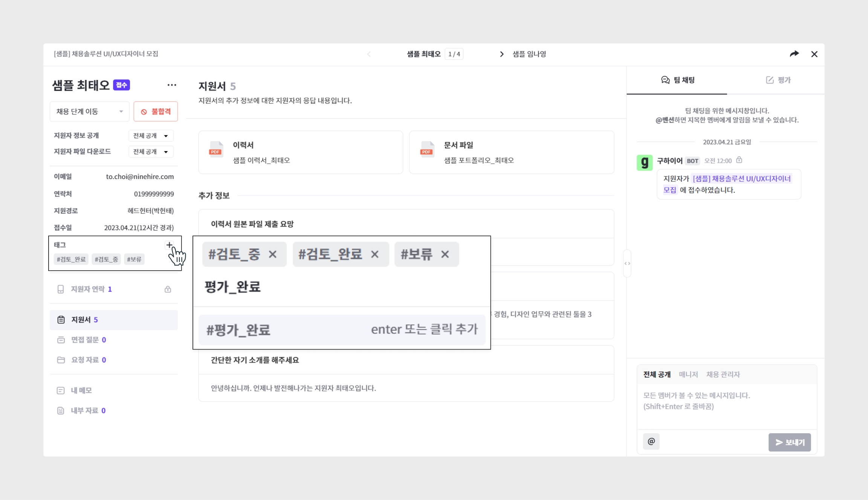Click the @ mention icon in chat

coord(651,442)
